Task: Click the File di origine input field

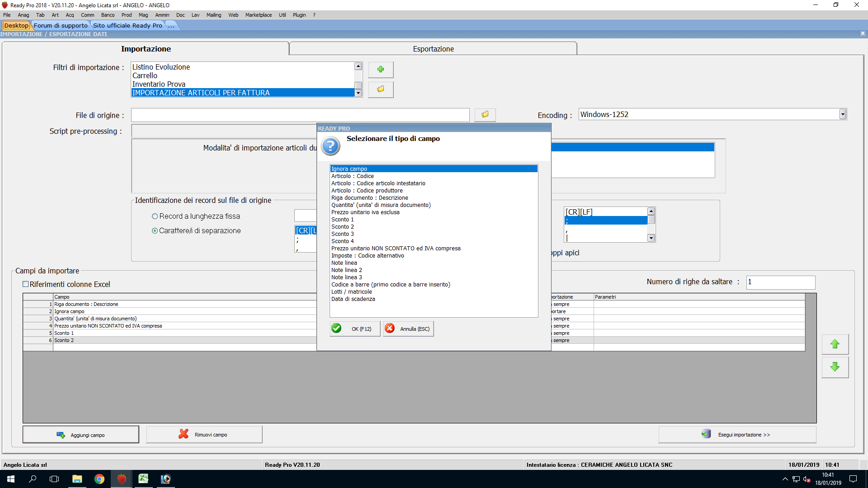Action: tap(300, 115)
